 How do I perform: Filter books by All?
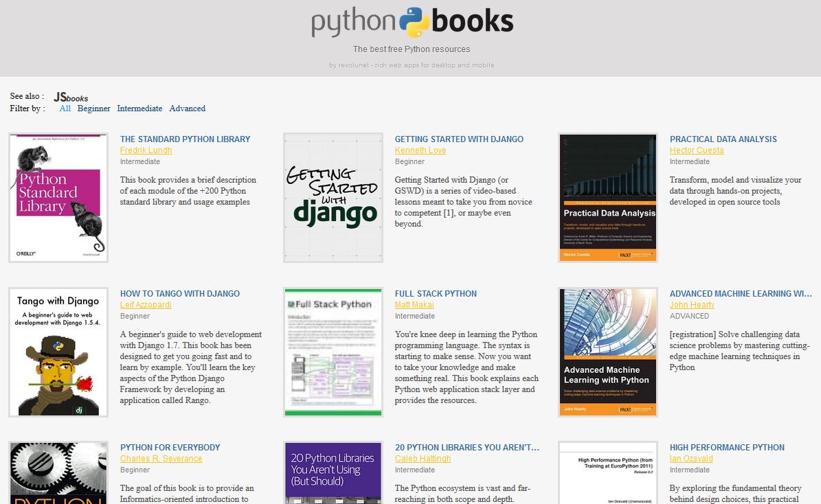(x=65, y=108)
